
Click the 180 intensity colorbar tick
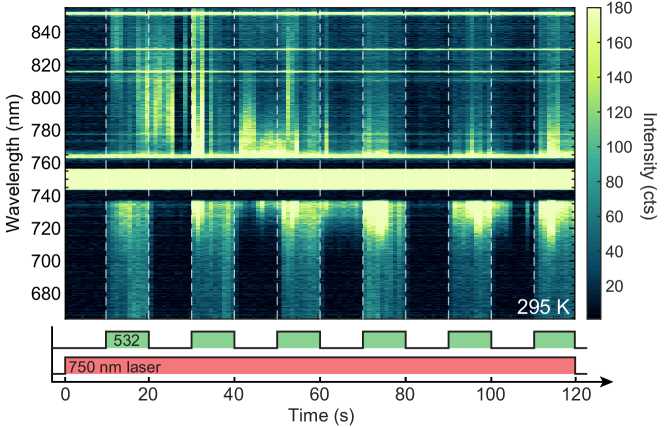tap(619, 8)
